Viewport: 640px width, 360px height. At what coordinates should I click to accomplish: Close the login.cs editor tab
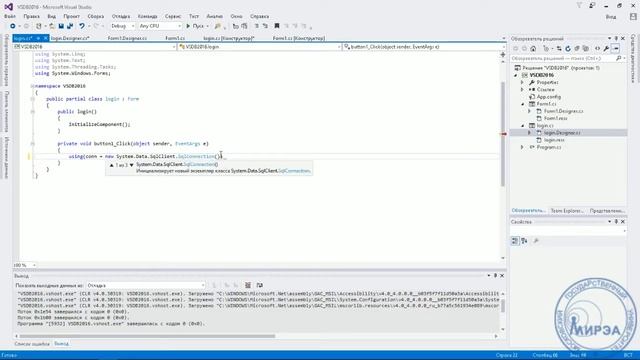tap(46, 38)
